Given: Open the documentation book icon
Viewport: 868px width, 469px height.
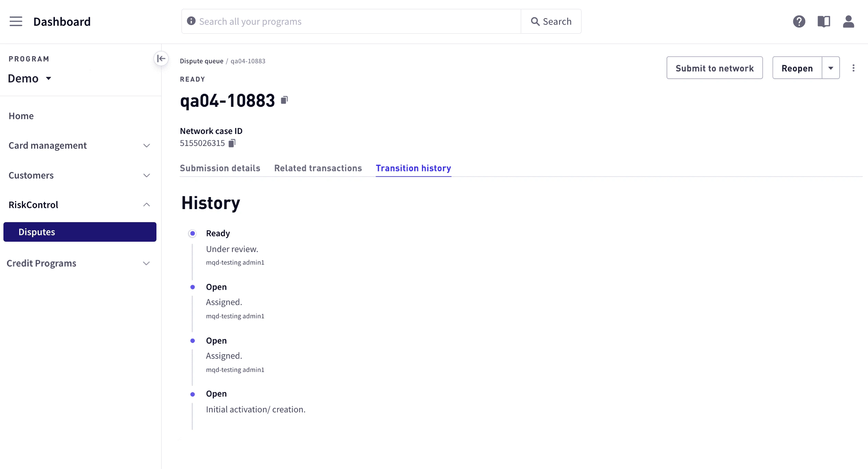Looking at the screenshot, I should tap(824, 21).
